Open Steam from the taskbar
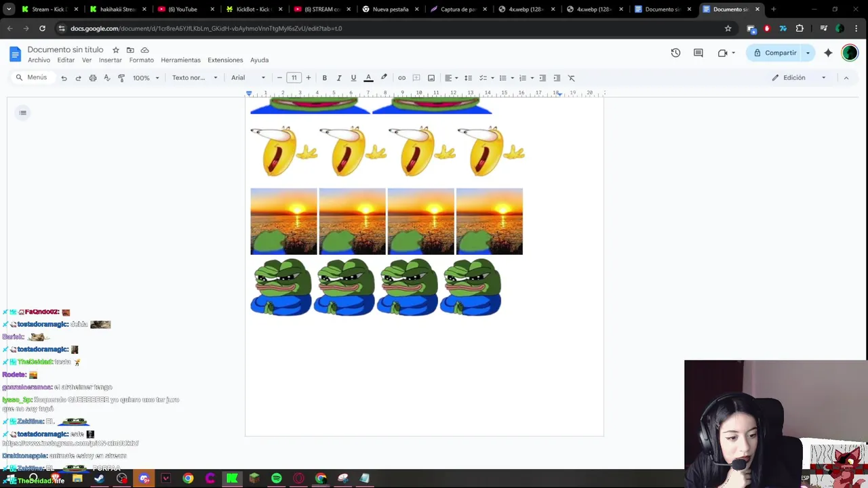The image size is (868, 488). coord(99,479)
